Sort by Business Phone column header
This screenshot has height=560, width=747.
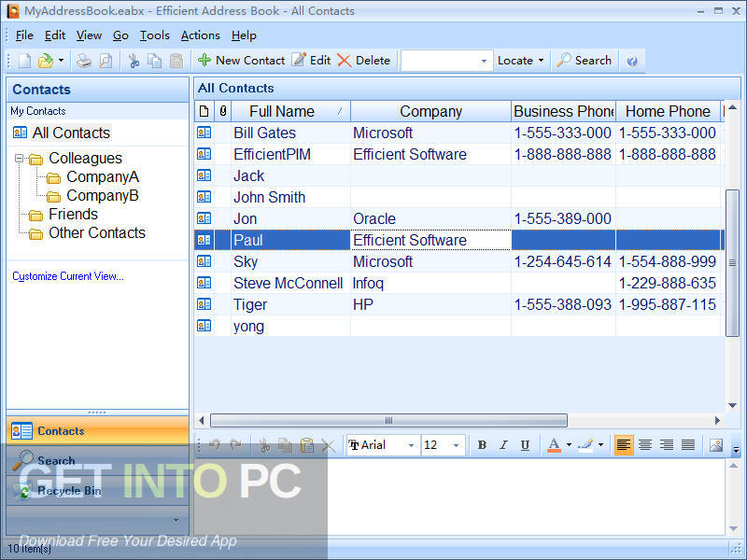click(x=564, y=111)
